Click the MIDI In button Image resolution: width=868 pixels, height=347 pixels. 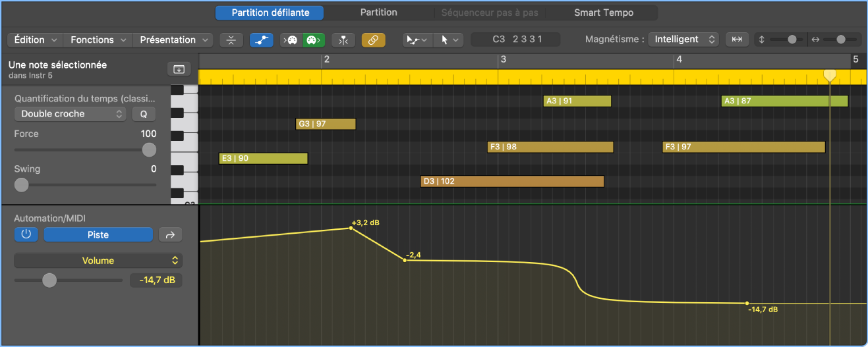pyautogui.click(x=292, y=40)
